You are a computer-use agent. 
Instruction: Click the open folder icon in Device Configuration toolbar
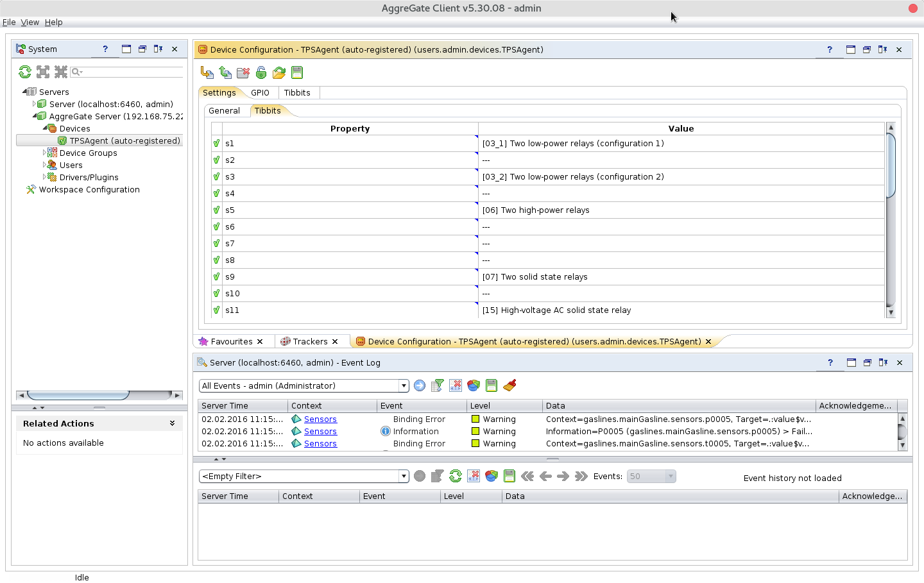279,72
